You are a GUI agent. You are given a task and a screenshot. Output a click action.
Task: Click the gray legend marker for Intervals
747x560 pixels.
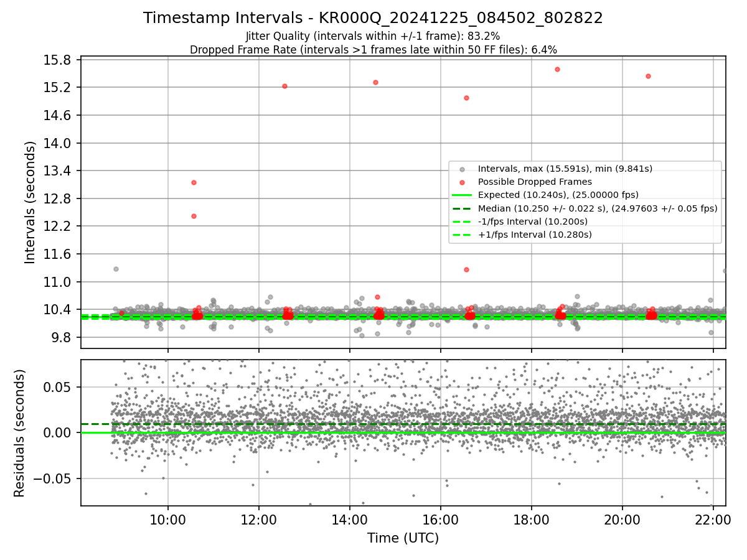[x=461, y=169]
